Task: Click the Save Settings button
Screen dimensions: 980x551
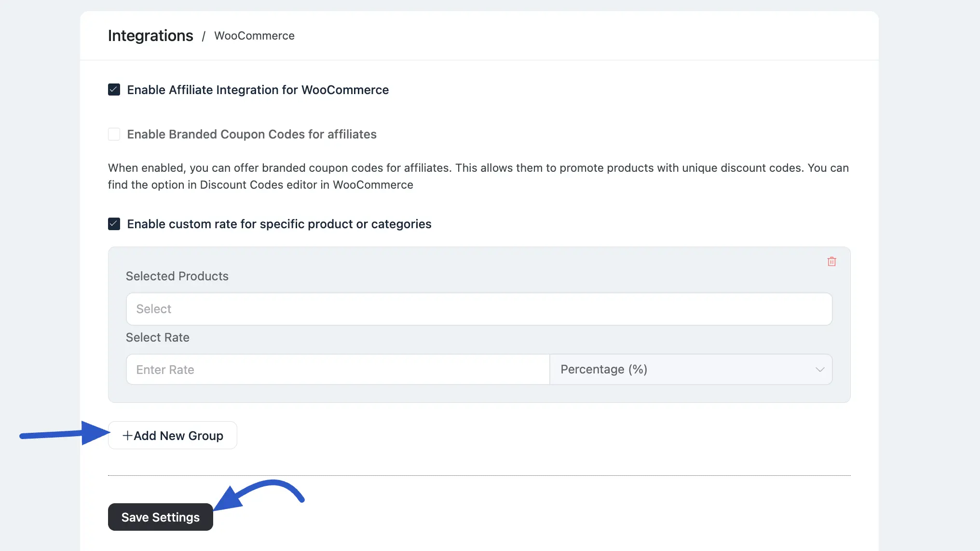Action: click(x=160, y=517)
